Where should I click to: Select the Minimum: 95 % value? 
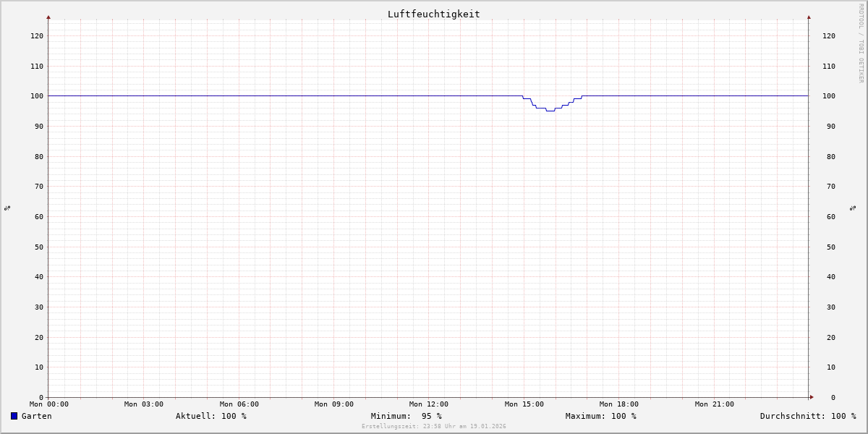[407, 416]
